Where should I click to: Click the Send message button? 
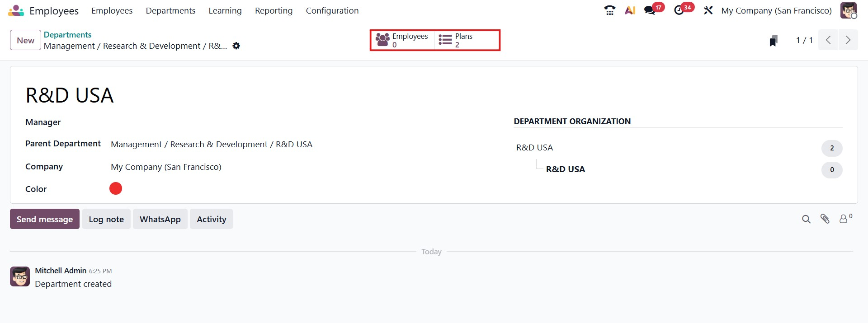45,219
